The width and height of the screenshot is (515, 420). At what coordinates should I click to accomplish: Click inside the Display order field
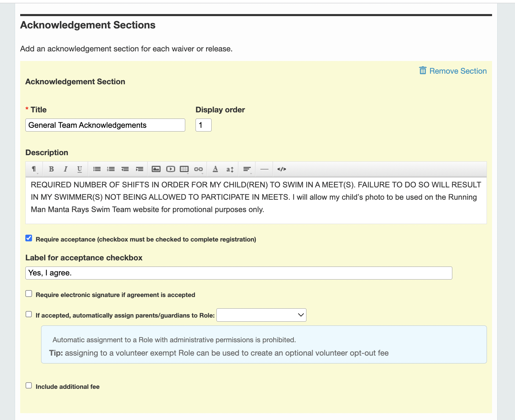point(203,125)
